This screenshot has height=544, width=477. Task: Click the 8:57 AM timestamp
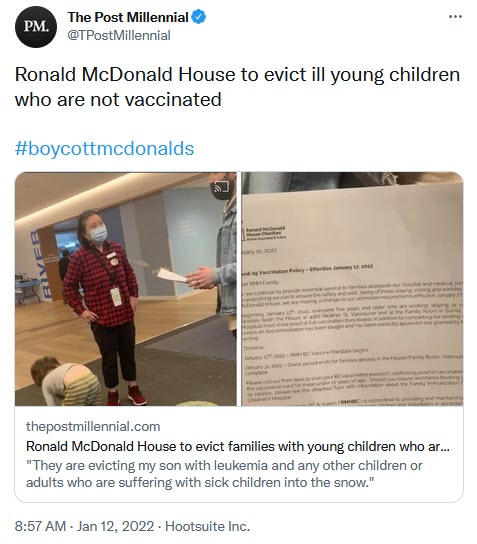pyautogui.click(x=40, y=526)
